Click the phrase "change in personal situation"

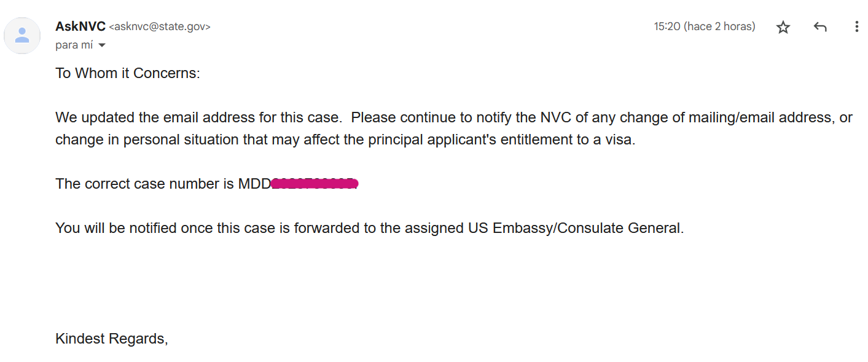click(x=147, y=140)
